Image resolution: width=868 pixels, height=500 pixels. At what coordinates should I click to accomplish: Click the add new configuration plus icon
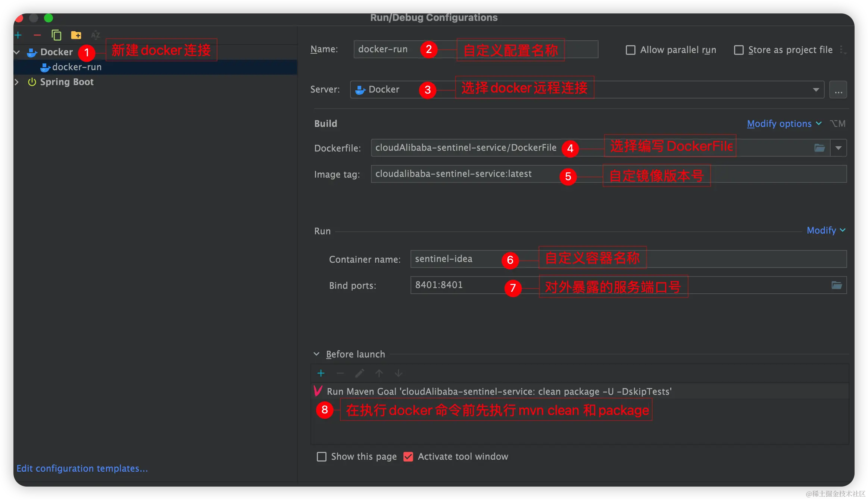pyautogui.click(x=18, y=35)
